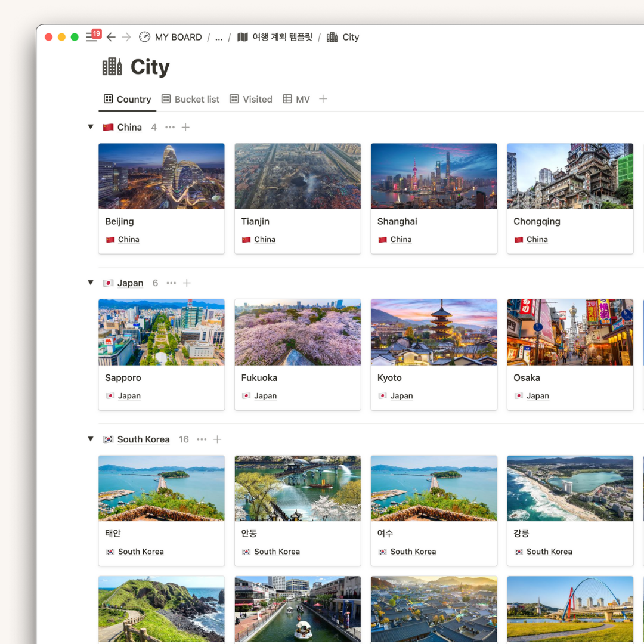
Task: Click the 강릉 card title
Action: pos(521,533)
